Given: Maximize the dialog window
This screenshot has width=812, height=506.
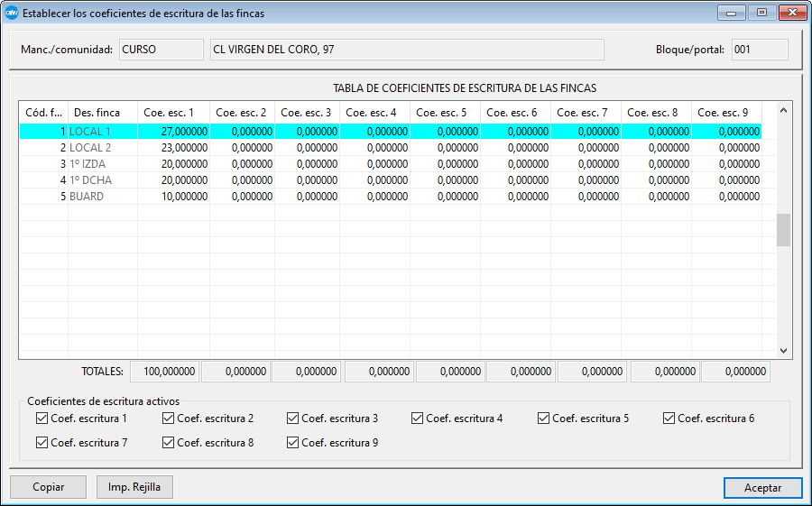Looking at the screenshot, I should click(761, 13).
